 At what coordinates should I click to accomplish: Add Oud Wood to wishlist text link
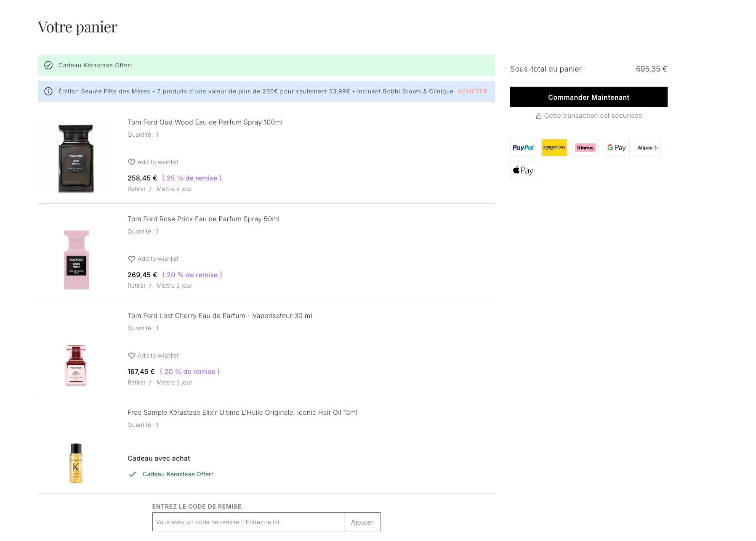[x=158, y=162]
